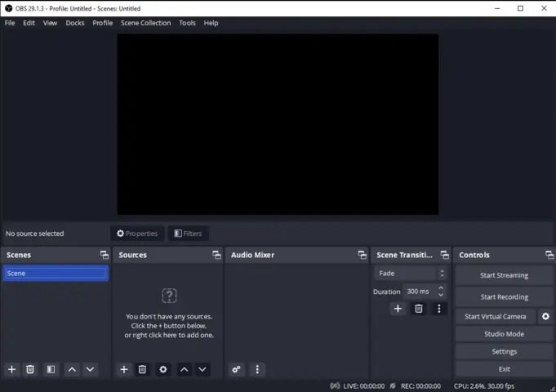Image resolution: width=556 pixels, height=392 pixels.
Task: Click the CPU: 2.6%, 30.00 fps status
Action: point(484,386)
